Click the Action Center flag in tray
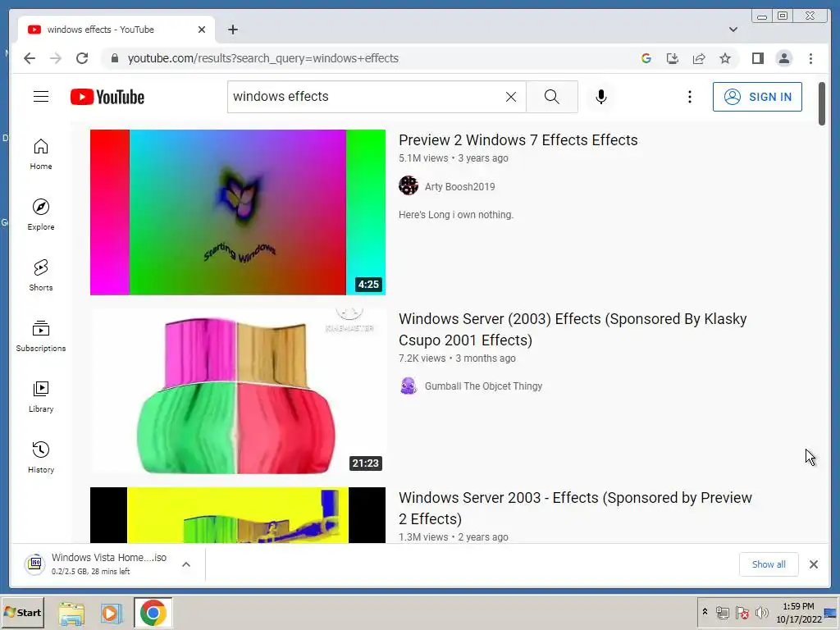The width and height of the screenshot is (840, 630). pos(742,612)
